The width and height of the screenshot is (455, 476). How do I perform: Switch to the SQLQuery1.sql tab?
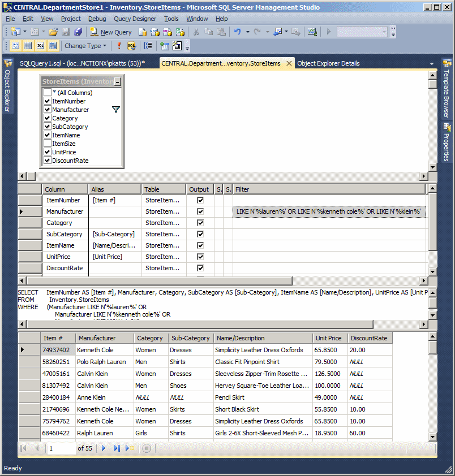point(82,63)
